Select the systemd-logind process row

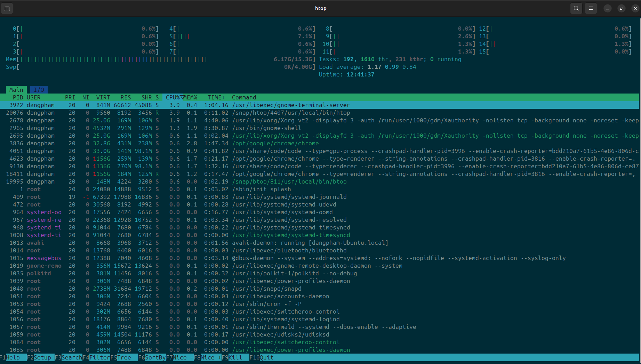point(319,319)
